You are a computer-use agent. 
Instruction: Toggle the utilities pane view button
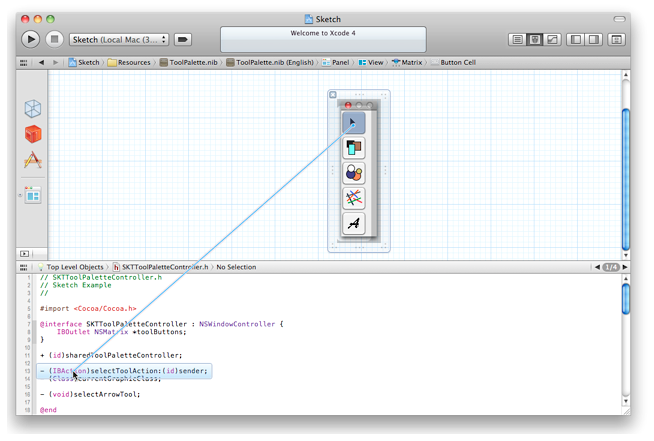click(x=593, y=40)
